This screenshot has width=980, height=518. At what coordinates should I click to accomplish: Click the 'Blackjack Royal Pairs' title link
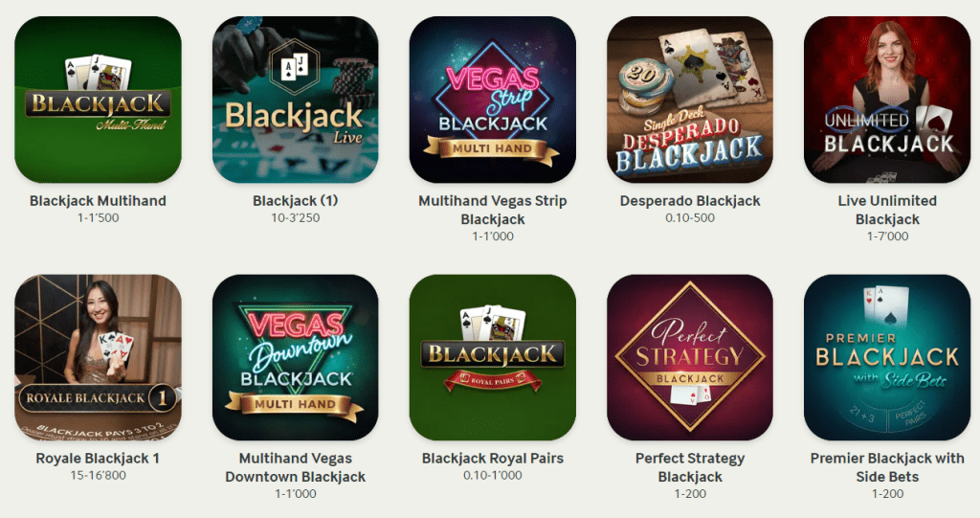(493, 459)
